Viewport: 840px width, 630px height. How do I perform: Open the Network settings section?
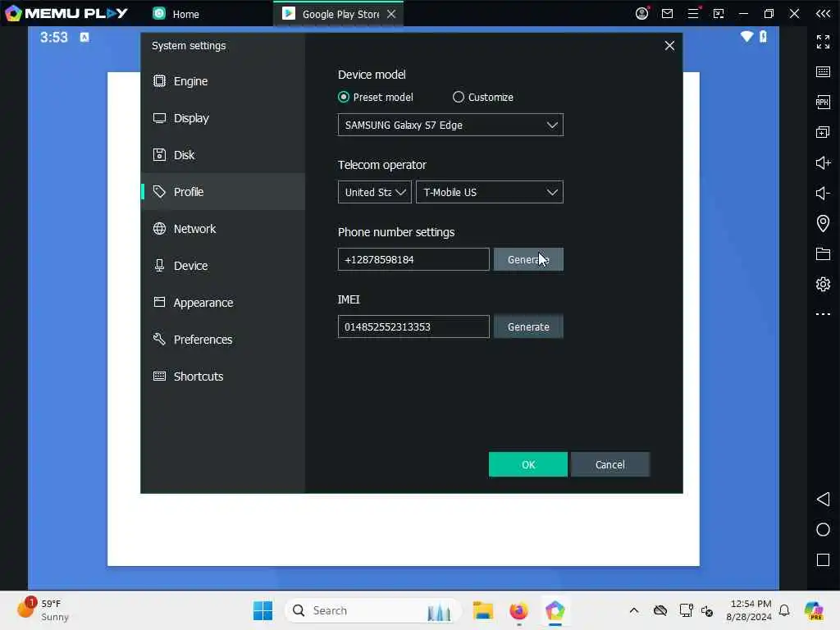point(223,229)
